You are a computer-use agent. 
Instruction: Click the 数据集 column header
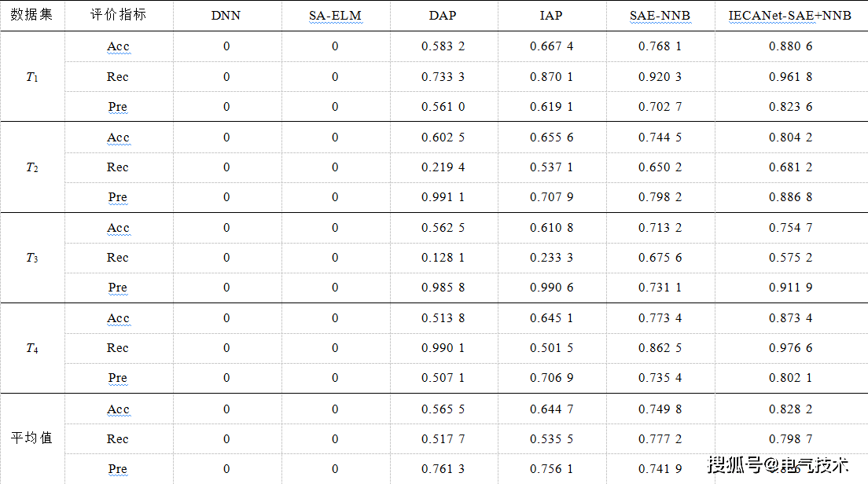click(x=31, y=15)
